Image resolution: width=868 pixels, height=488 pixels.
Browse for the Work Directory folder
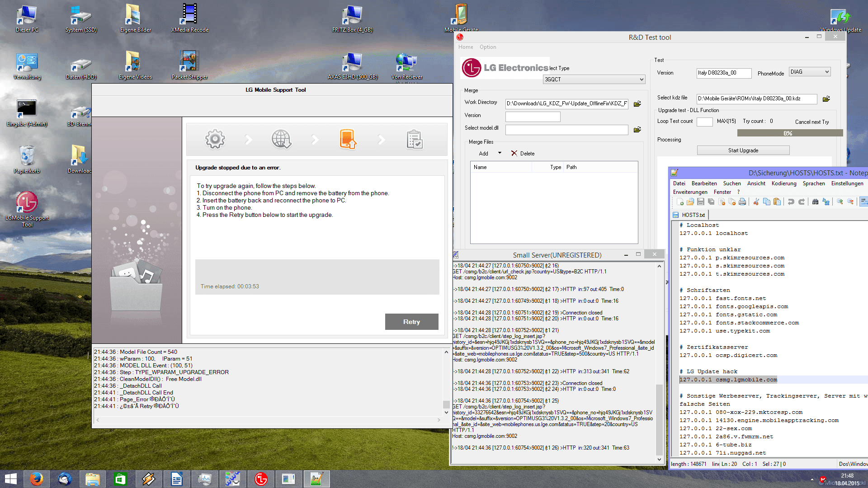637,103
